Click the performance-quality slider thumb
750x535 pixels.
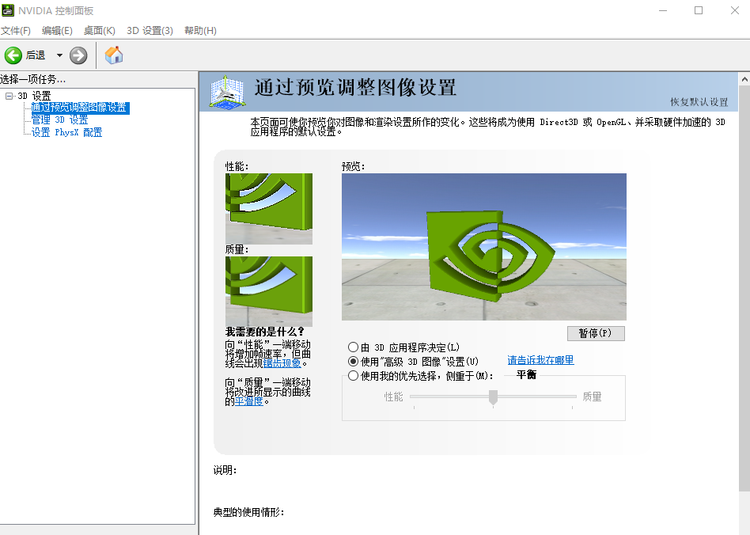pos(493,397)
